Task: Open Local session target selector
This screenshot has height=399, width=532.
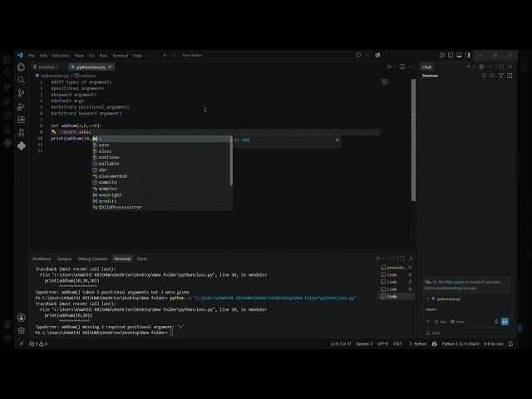Action: (x=434, y=332)
